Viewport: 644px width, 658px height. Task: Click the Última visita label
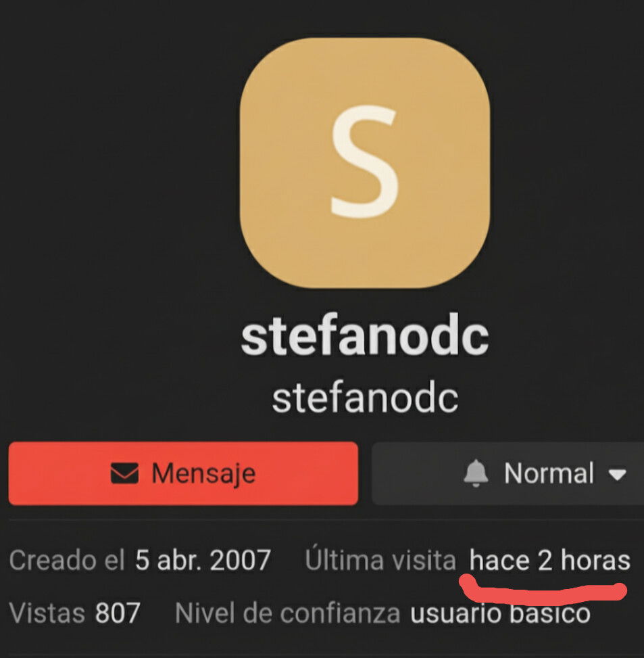point(380,560)
